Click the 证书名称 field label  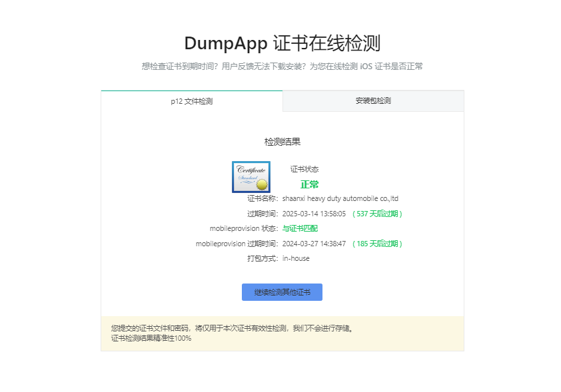coord(263,198)
